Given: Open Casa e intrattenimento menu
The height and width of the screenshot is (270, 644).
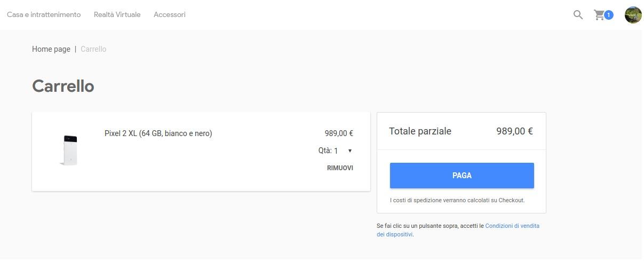Looking at the screenshot, I should click(44, 14).
